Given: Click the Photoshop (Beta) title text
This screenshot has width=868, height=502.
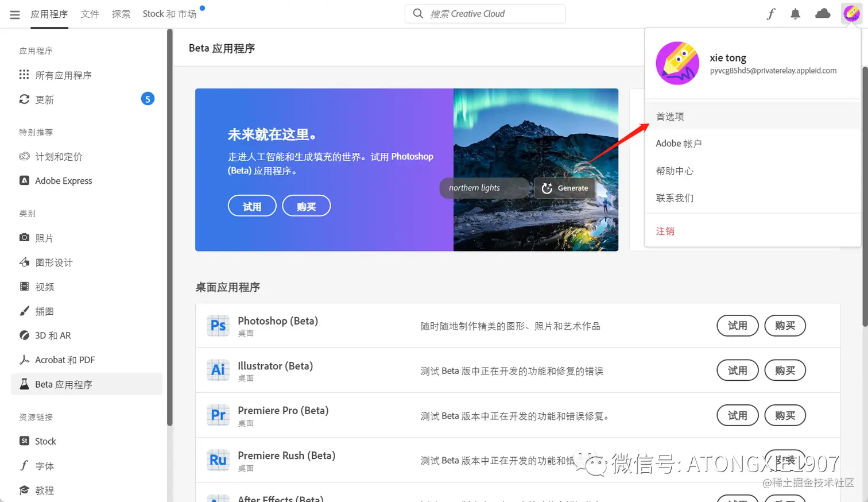Looking at the screenshot, I should click(x=278, y=320).
